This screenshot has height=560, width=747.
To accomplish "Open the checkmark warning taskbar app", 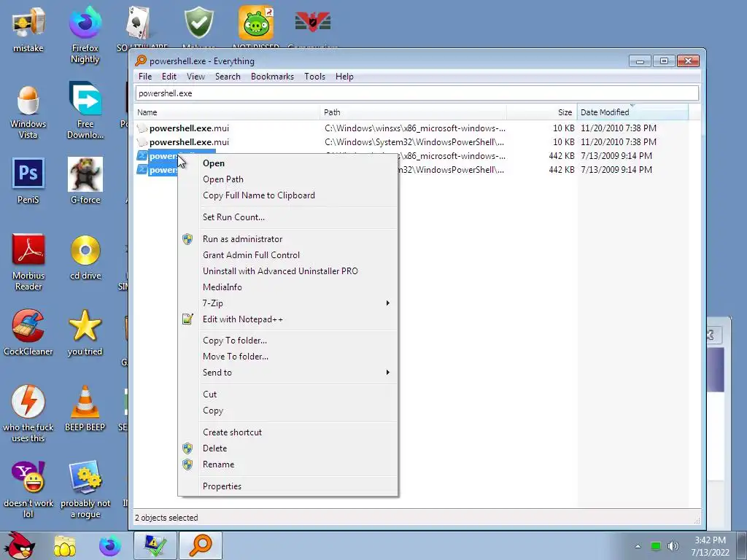I will (x=155, y=545).
